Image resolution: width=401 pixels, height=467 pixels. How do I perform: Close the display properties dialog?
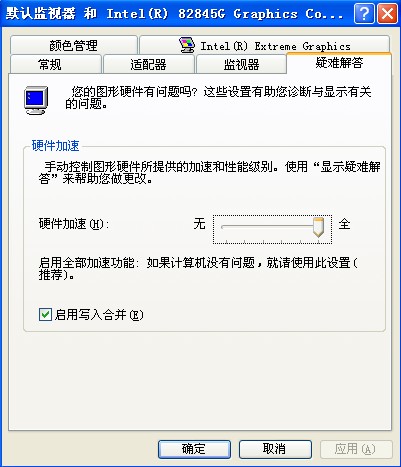(387, 14)
